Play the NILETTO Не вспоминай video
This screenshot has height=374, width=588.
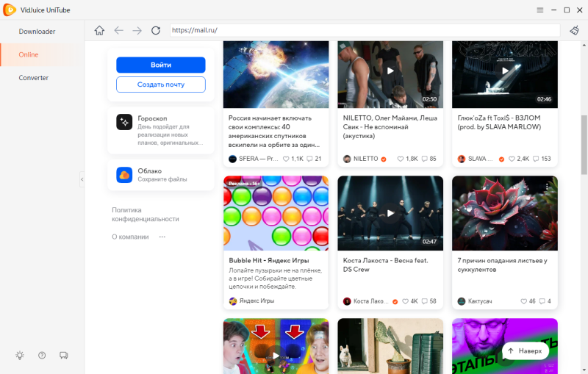[390, 71]
